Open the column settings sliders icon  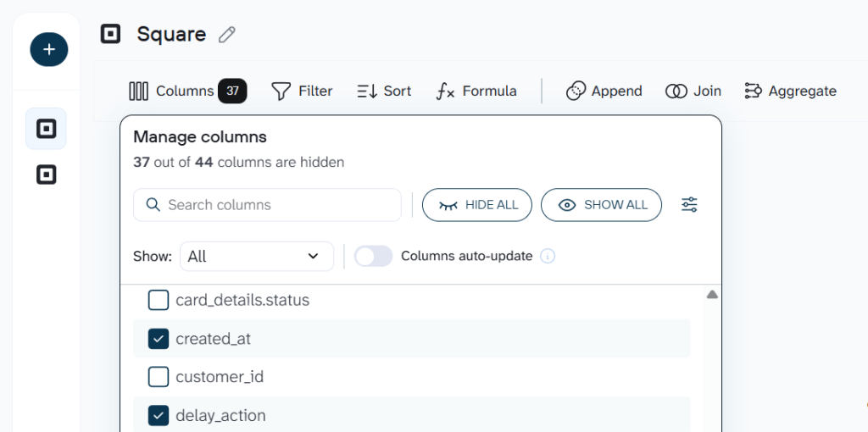tap(689, 205)
